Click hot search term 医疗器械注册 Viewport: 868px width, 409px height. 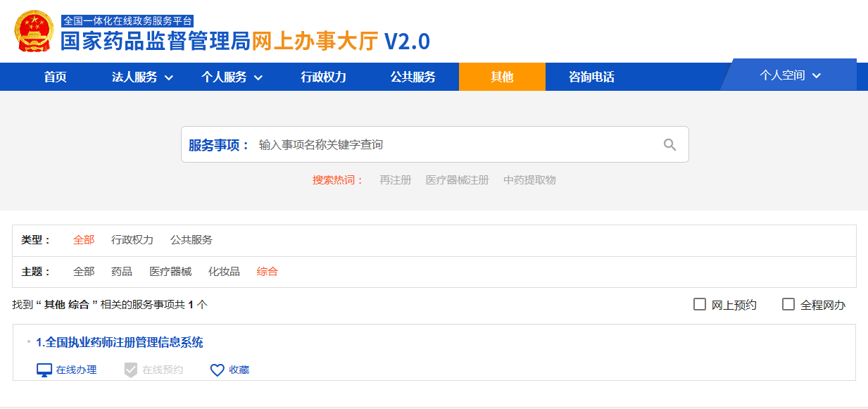(457, 180)
